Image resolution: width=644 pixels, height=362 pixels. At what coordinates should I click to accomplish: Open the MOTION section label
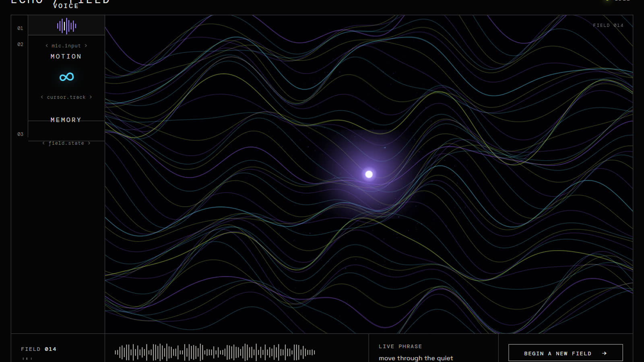point(66,56)
